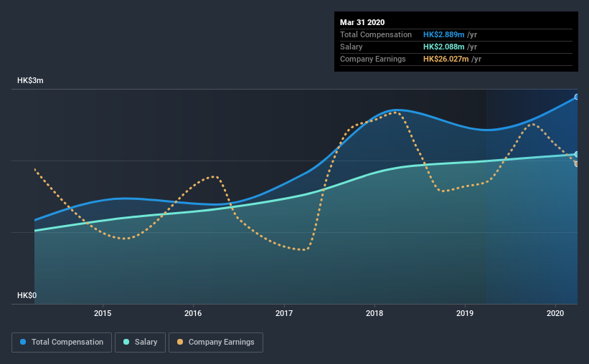Click the Mar 31 2020 tooltip date
This screenshot has width=589, height=364.
tap(362, 22)
